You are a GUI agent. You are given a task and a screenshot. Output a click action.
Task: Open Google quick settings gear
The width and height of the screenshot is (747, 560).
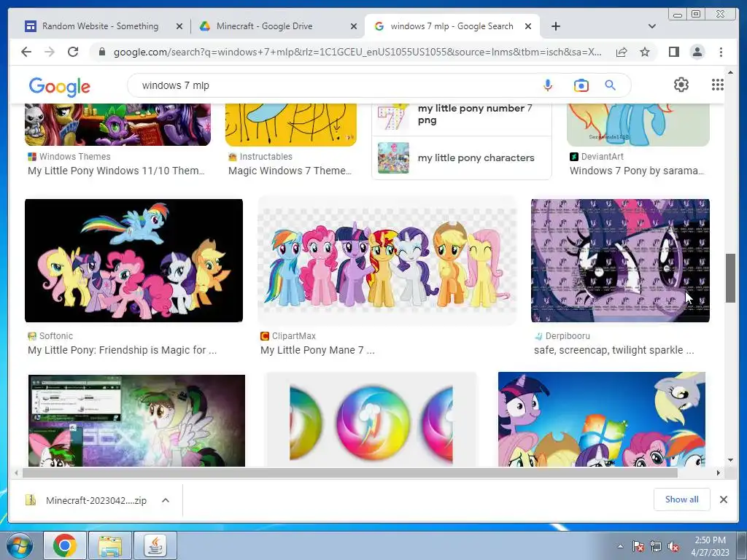(x=681, y=85)
